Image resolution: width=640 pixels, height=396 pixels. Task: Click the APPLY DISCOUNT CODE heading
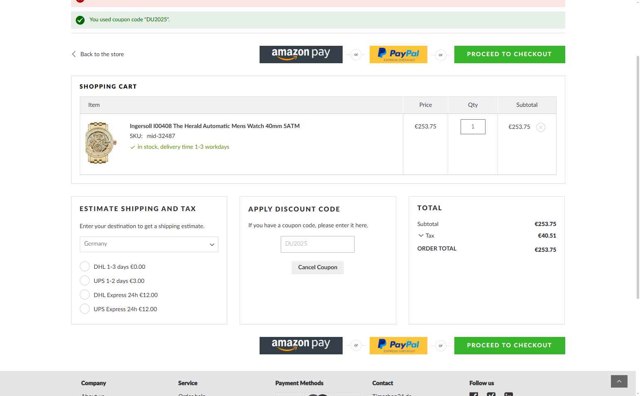294,209
